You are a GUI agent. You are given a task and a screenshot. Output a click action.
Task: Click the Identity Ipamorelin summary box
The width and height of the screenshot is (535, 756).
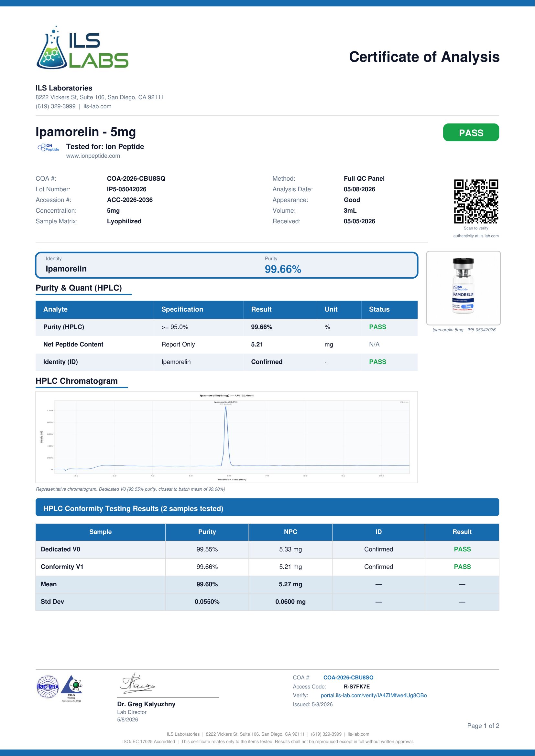[x=227, y=265]
